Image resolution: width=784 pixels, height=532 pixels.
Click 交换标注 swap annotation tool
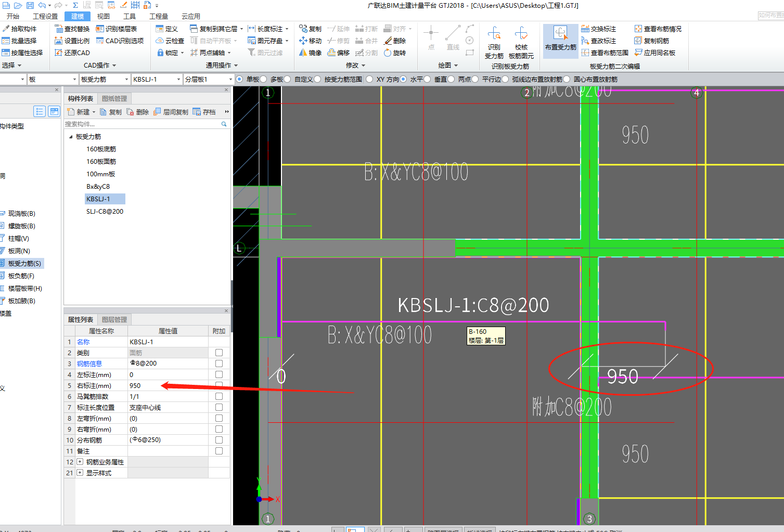coord(599,29)
